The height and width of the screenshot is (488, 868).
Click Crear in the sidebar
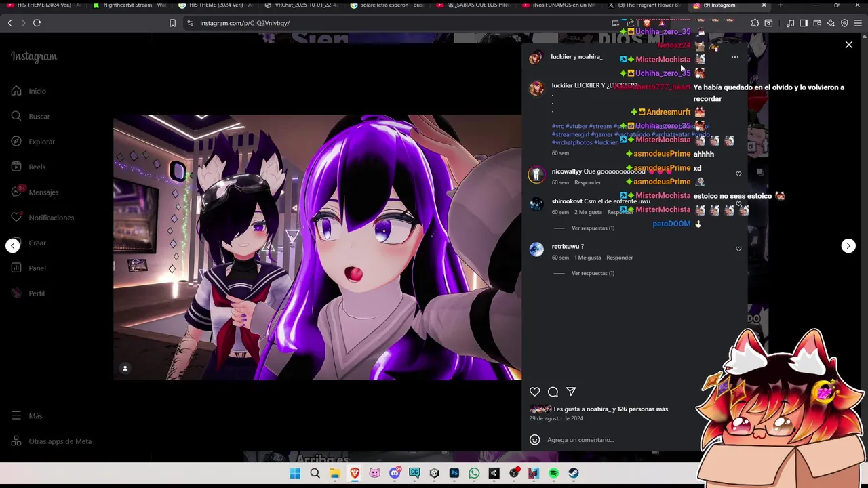coord(28,243)
